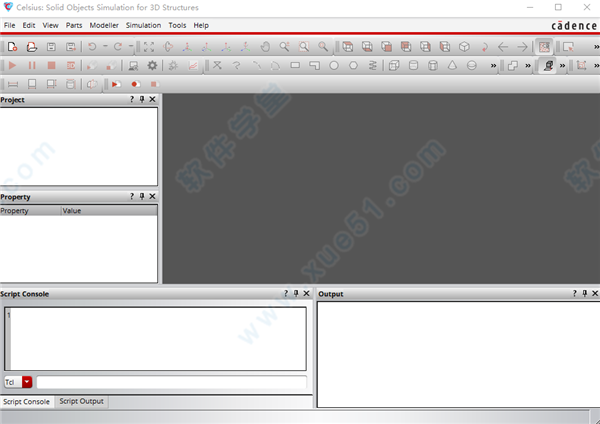Expand the redo history dropdown arrow
The image size is (600, 424).
130,46
